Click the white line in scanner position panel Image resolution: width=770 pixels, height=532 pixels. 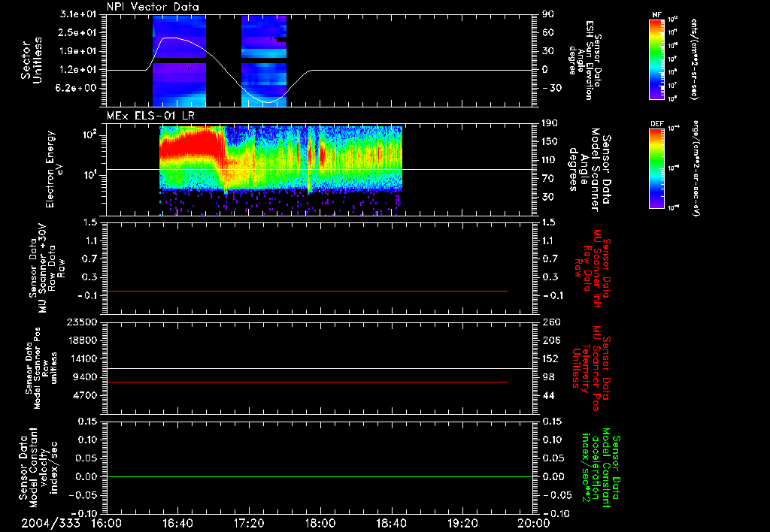320,369
